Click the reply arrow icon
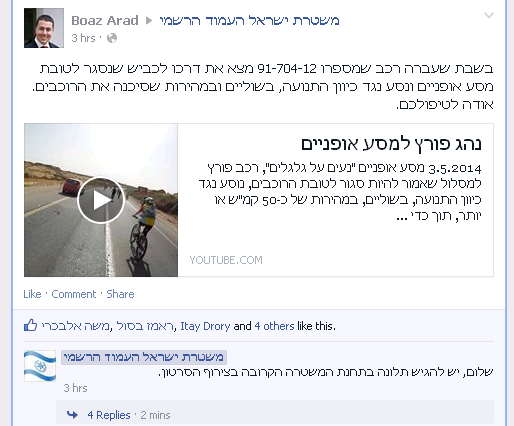Screen dimensions: 514x426 (72, 415)
